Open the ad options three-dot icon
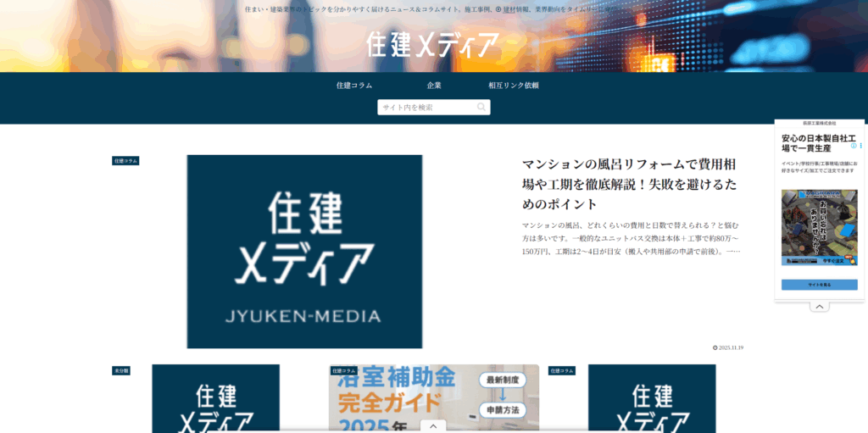 click(x=861, y=147)
